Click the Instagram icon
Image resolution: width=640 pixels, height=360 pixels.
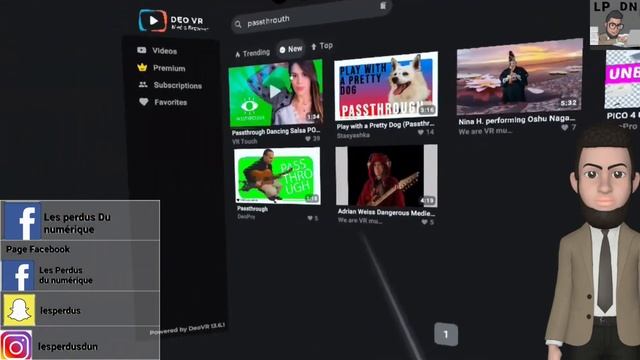click(16, 345)
